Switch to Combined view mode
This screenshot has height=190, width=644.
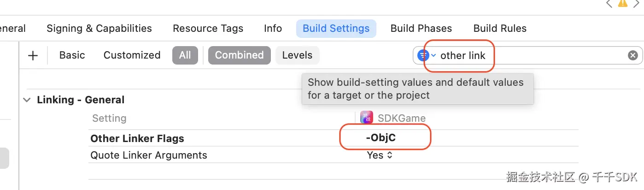[239, 55]
